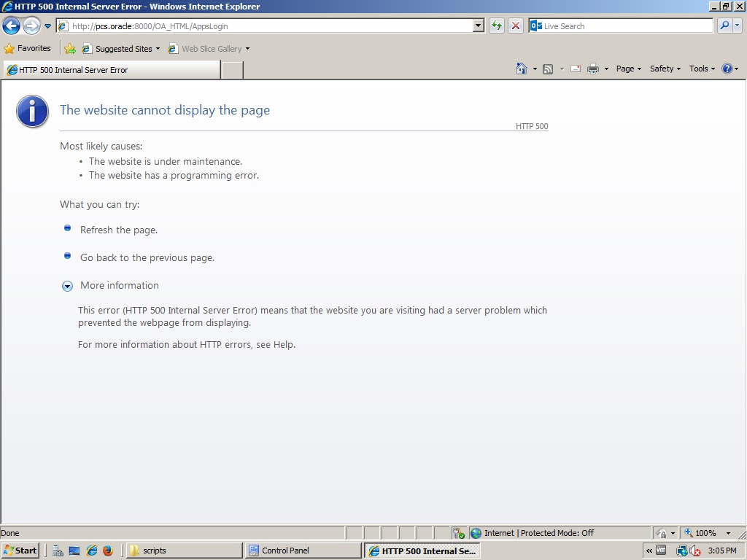Open the Safety menu
The height and width of the screenshot is (560, 747).
(x=665, y=69)
